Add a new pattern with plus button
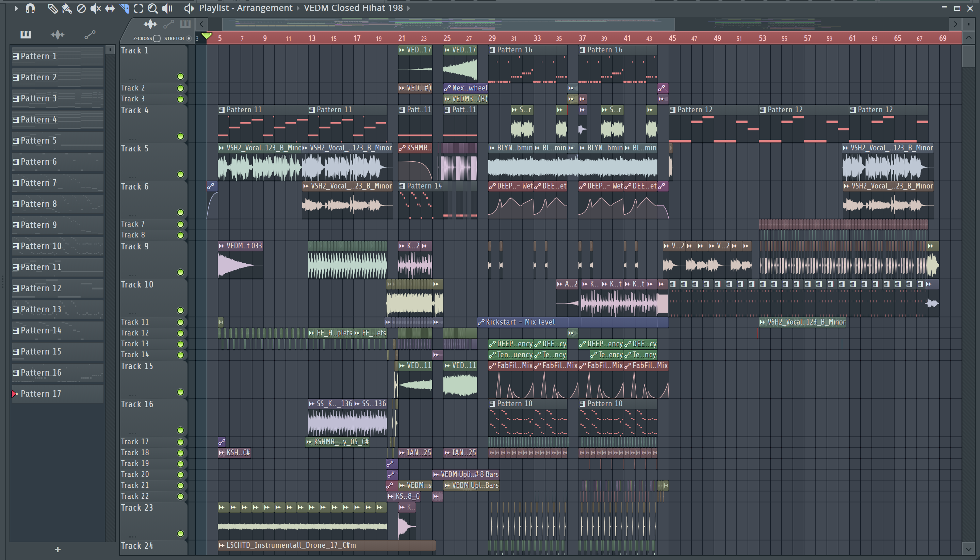This screenshot has height=560, width=980. coord(58,549)
